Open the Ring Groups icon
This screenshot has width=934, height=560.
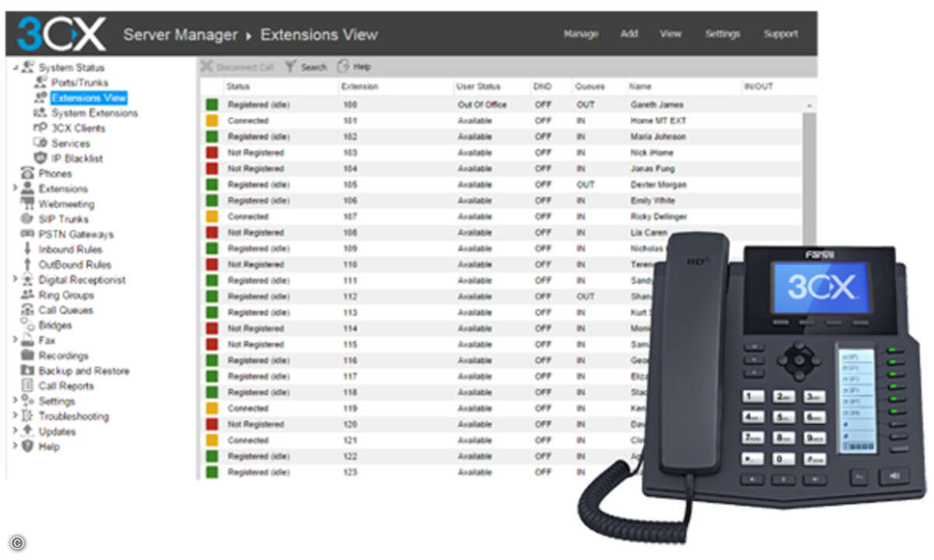pyautogui.click(x=28, y=295)
